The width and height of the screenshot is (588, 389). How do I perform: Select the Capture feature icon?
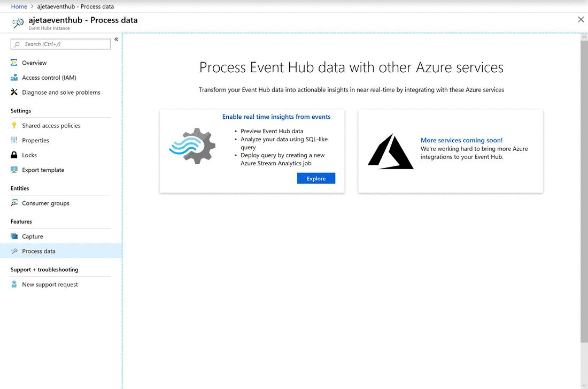pyautogui.click(x=13, y=236)
